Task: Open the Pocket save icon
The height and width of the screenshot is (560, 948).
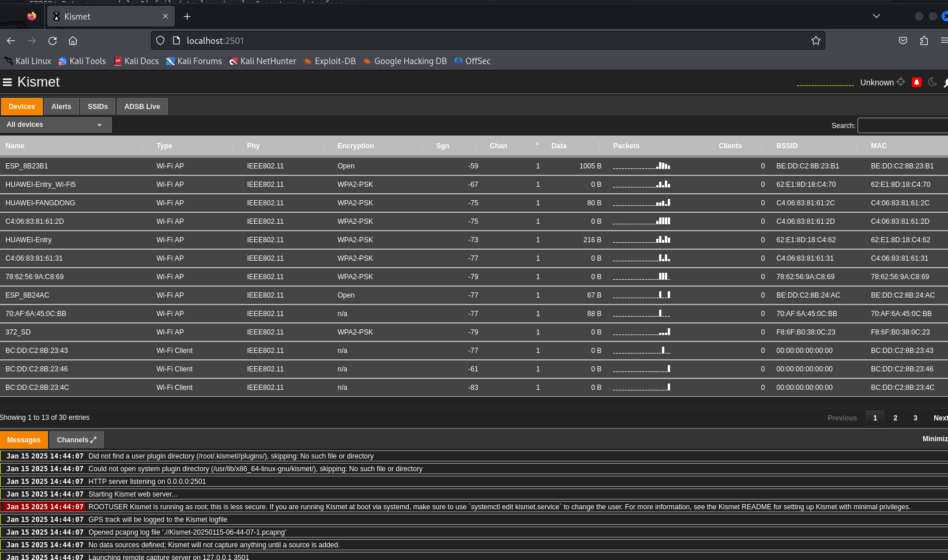Action: point(903,40)
